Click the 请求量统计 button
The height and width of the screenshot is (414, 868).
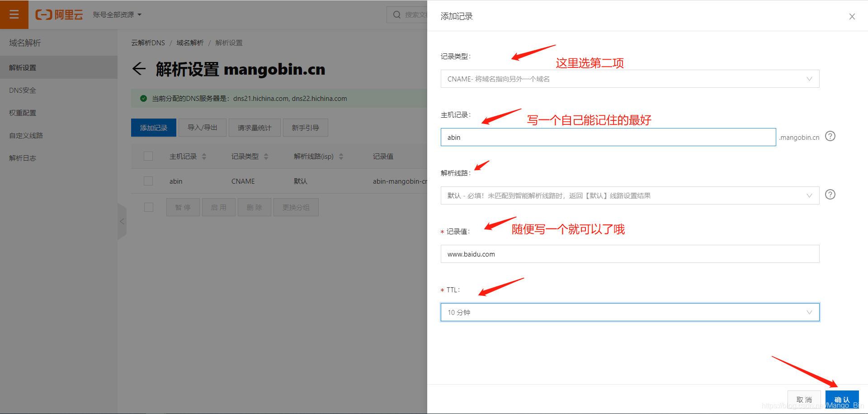click(255, 128)
